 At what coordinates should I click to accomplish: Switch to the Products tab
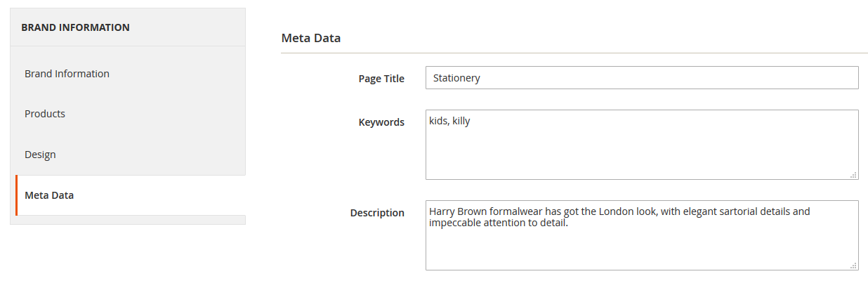(x=45, y=114)
